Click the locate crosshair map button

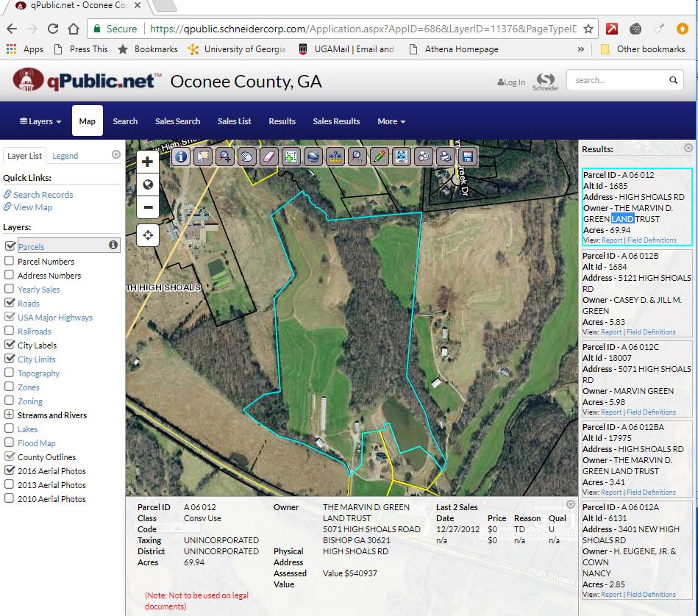pos(148,235)
